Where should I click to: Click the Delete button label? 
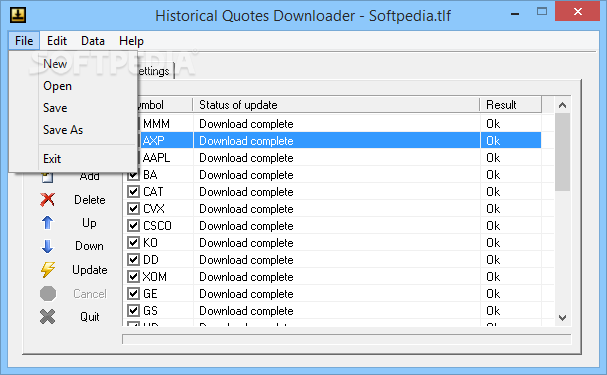tap(90, 200)
